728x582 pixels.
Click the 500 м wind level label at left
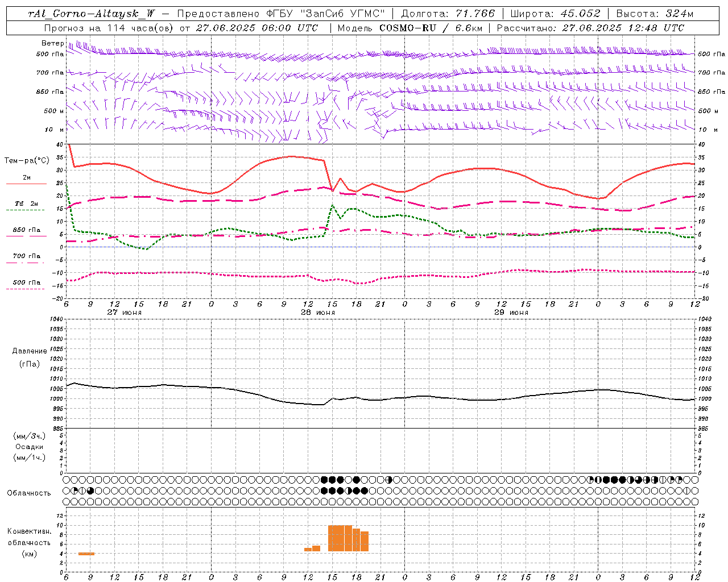[54, 111]
